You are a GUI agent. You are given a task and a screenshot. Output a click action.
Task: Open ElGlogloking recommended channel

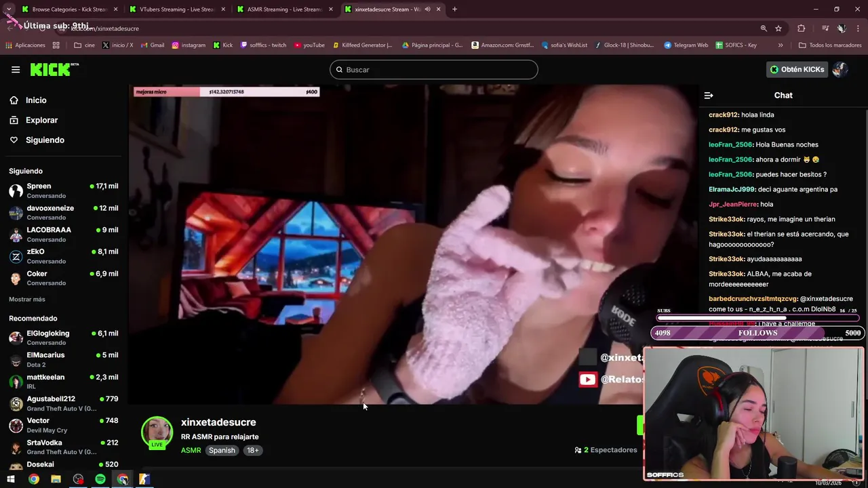pyautogui.click(x=64, y=338)
